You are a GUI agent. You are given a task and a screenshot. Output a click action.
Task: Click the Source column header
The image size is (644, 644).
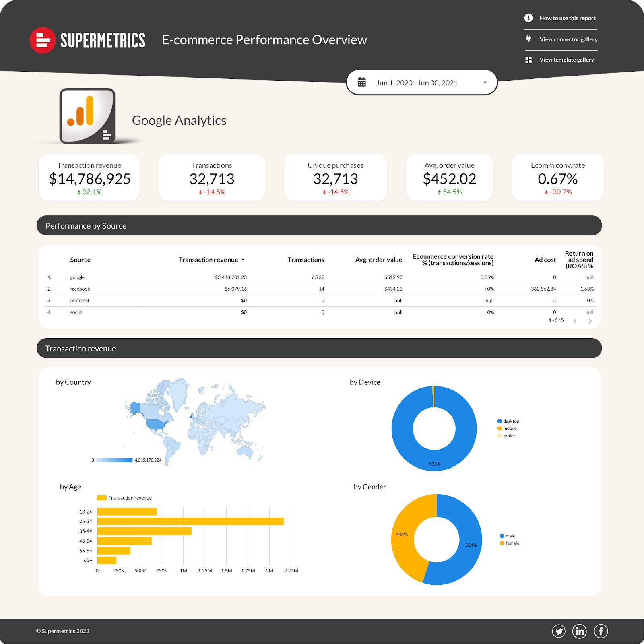80,260
